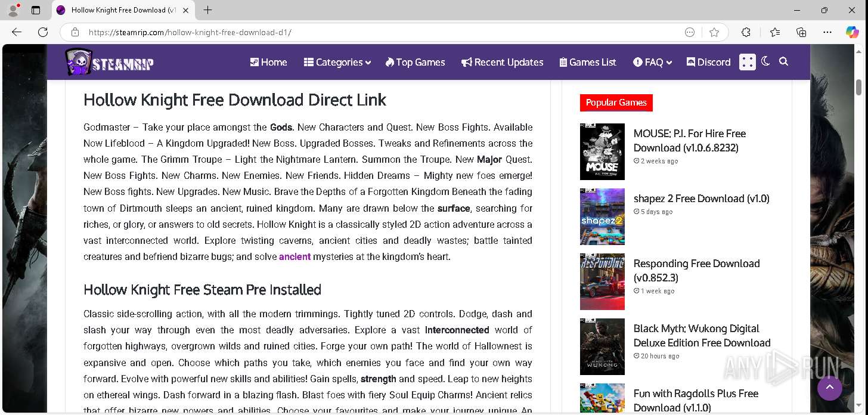Click the random game dice icon

[748, 62]
